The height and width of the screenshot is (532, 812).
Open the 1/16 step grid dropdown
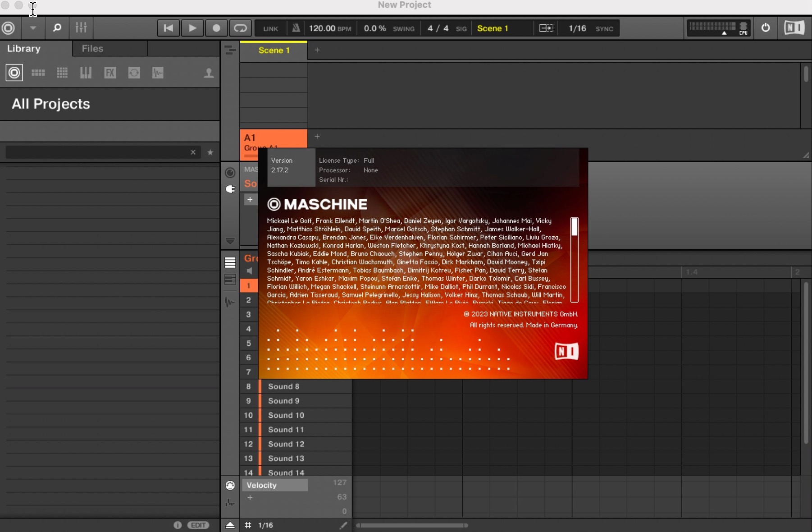(x=265, y=525)
